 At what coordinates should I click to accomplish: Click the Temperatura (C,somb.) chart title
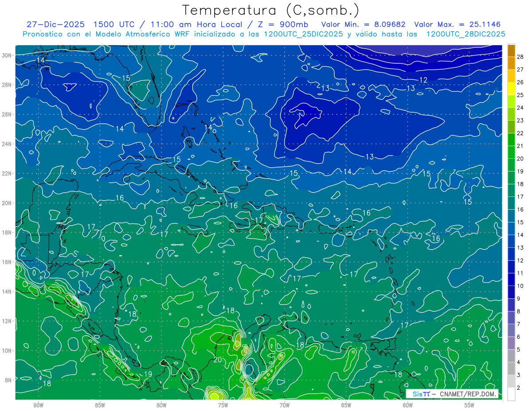point(271,10)
